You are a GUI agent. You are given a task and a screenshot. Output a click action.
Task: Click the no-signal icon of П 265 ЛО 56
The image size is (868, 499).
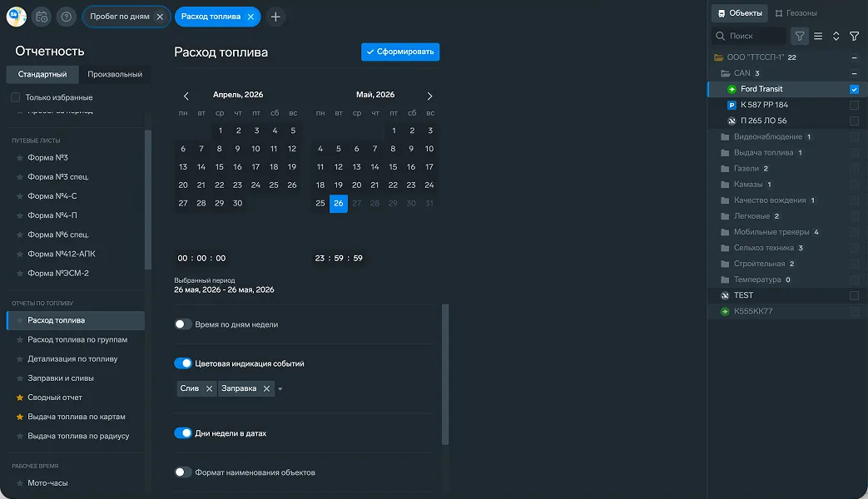pos(732,121)
